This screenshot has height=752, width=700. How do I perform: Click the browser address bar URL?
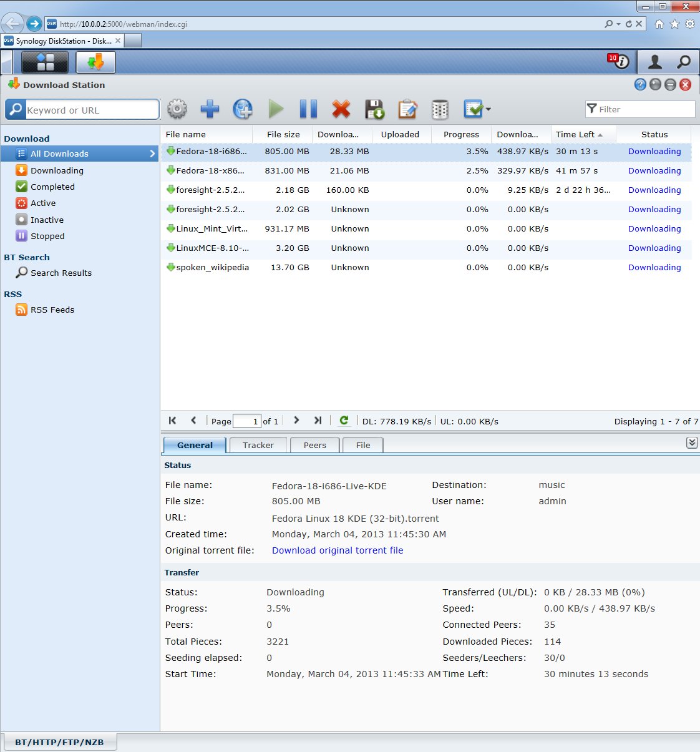(124, 24)
